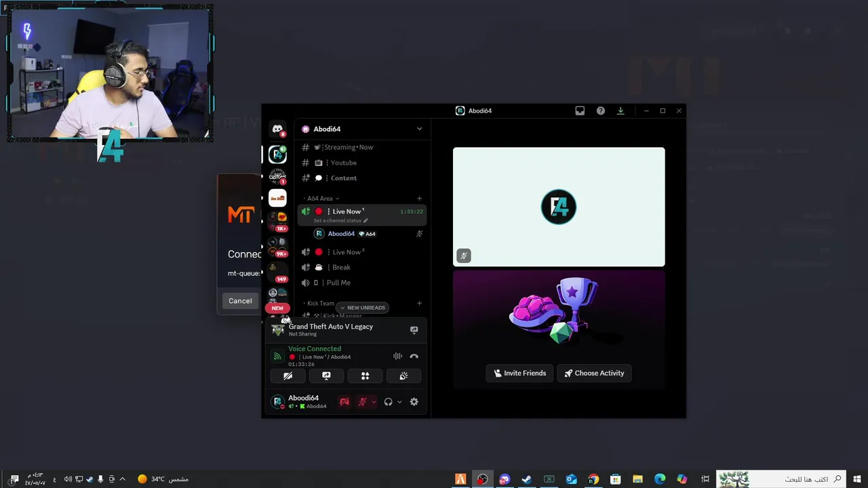The width and height of the screenshot is (868, 488).
Task: Open Task View button on taskbar
Action: 705,479
